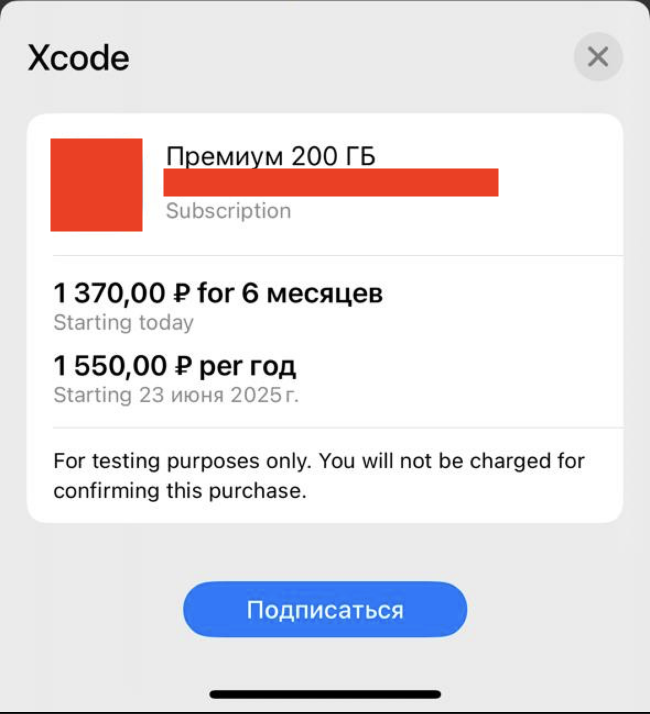
Task: Click the words for 6 месяцев
Action: [x=290, y=293]
